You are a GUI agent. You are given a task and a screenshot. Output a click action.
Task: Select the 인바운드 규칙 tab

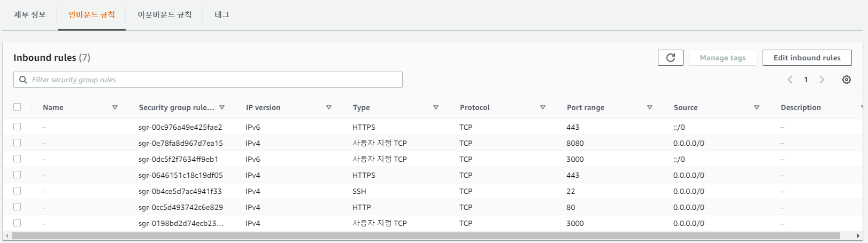click(x=91, y=15)
